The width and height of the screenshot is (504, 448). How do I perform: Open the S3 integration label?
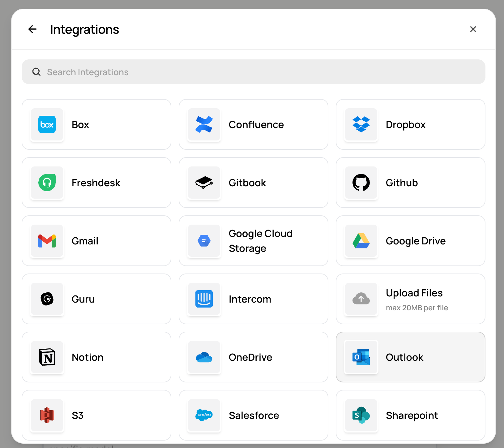[78, 416]
